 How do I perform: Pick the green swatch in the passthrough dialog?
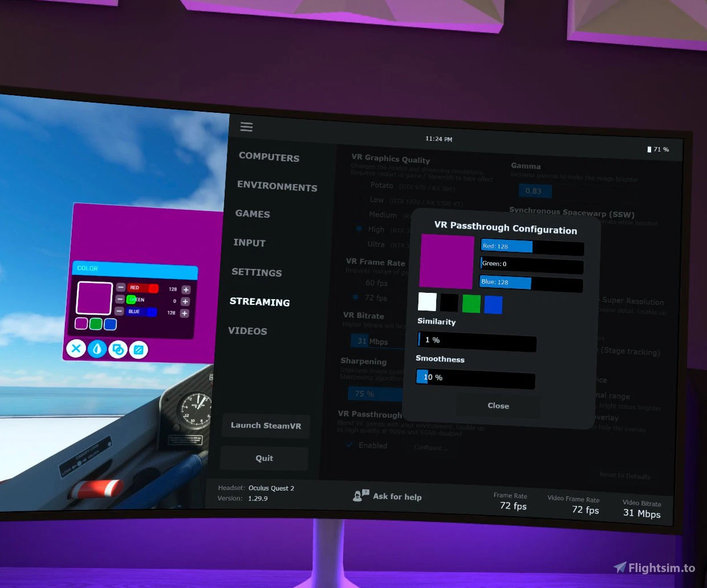pyautogui.click(x=471, y=304)
